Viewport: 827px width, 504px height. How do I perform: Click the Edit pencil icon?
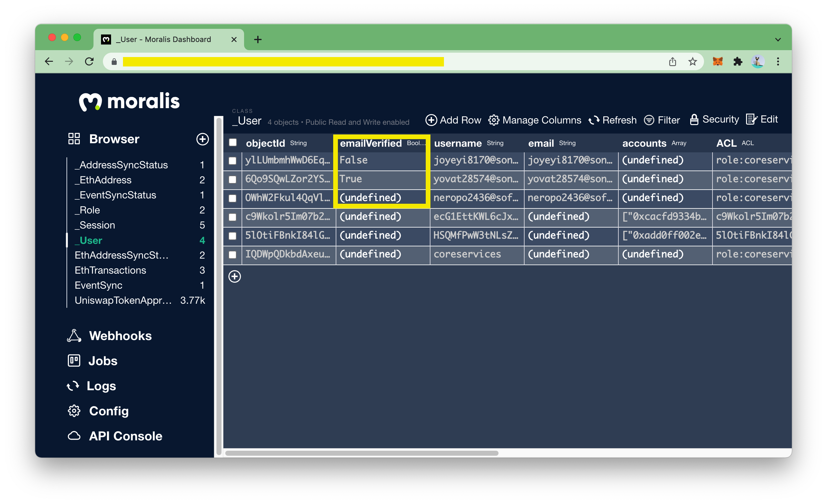pyautogui.click(x=751, y=119)
